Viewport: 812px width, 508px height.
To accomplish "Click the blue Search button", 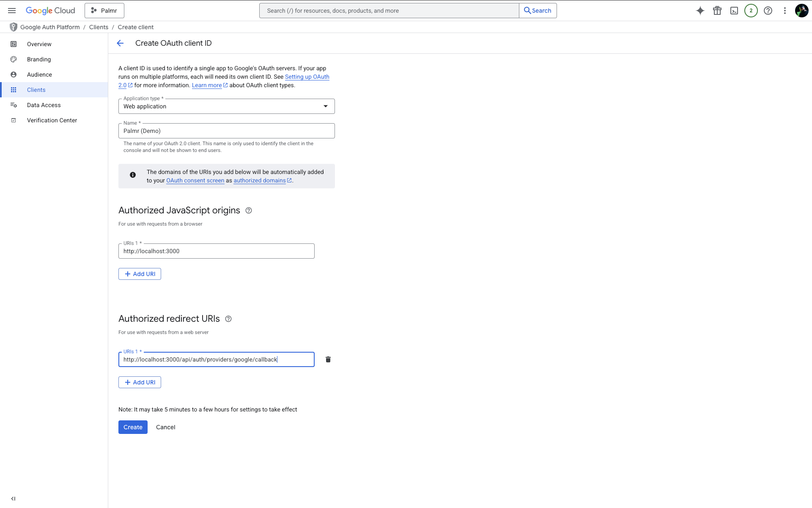I will 538,11.
